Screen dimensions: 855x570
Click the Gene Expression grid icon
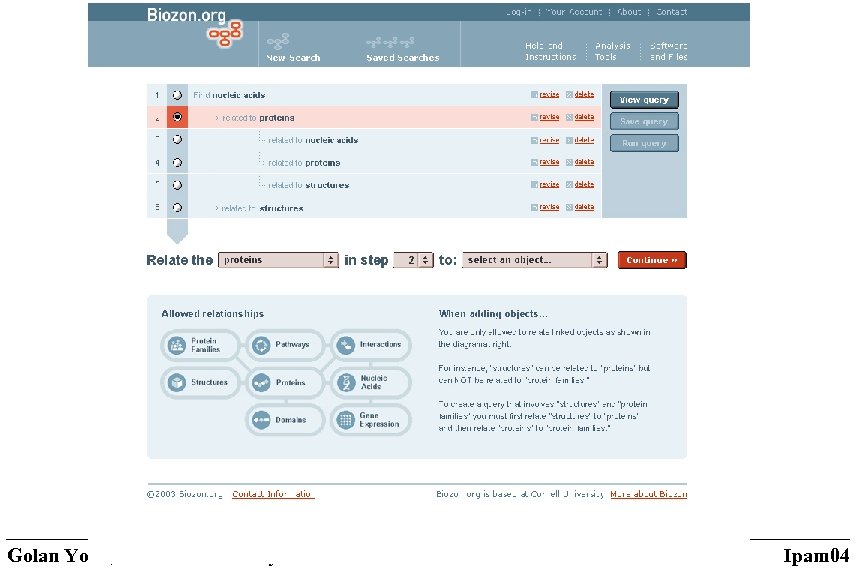[346, 419]
